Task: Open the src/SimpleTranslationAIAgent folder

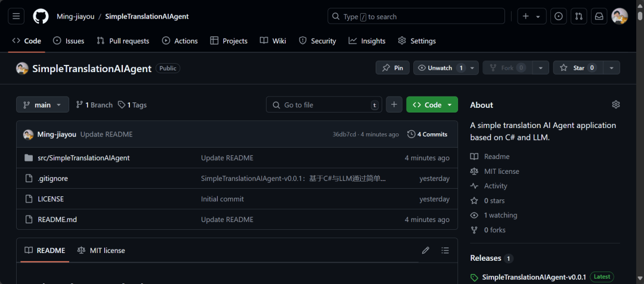Action: (x=84, y=158)
